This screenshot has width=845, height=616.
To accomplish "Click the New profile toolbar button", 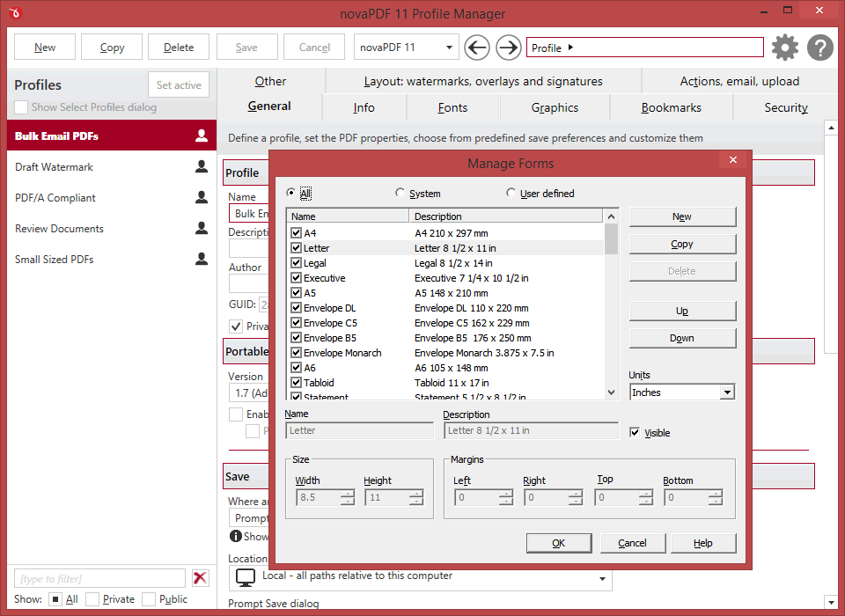I will 45,48.
